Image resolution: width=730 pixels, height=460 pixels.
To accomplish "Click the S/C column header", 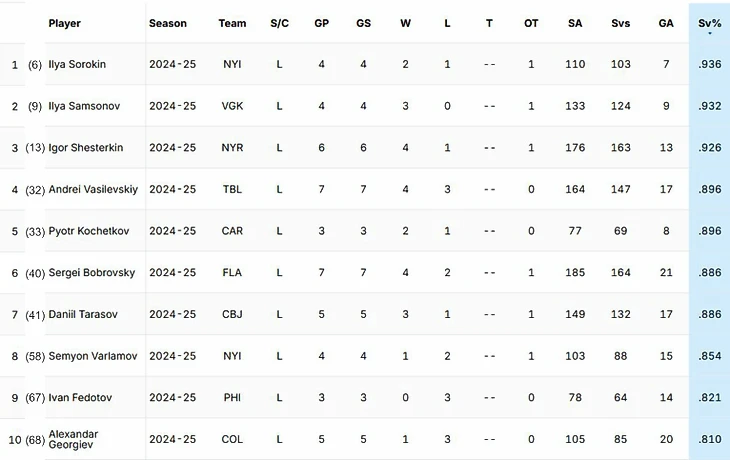I will coord(279,23).
